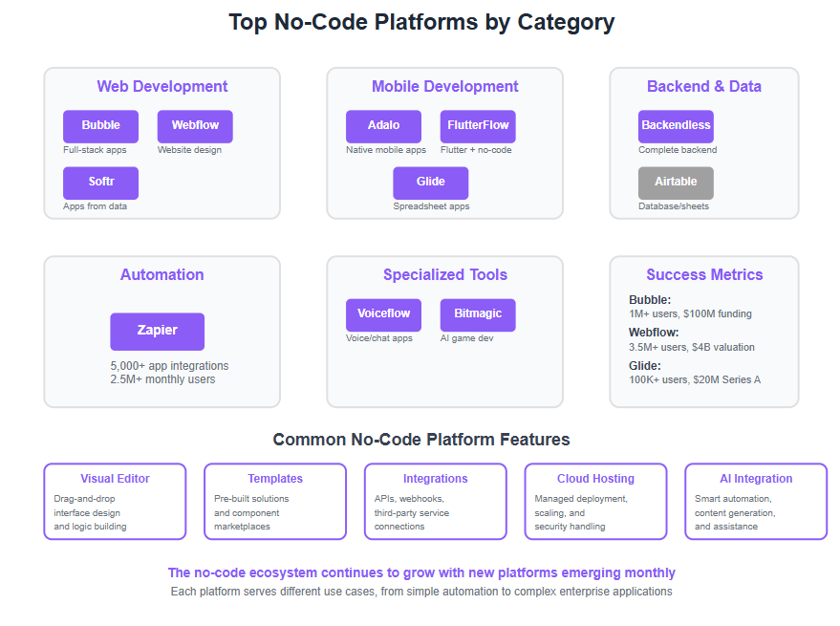This screenshot has height=626, width=840.
Task: Select the Visual Editor feature card
Action: (116, 502)
